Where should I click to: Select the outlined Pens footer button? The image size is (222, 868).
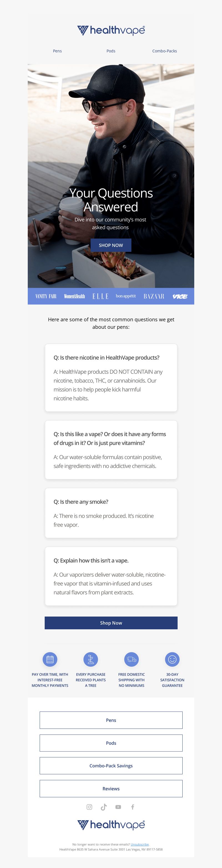(x=111, y=720)
